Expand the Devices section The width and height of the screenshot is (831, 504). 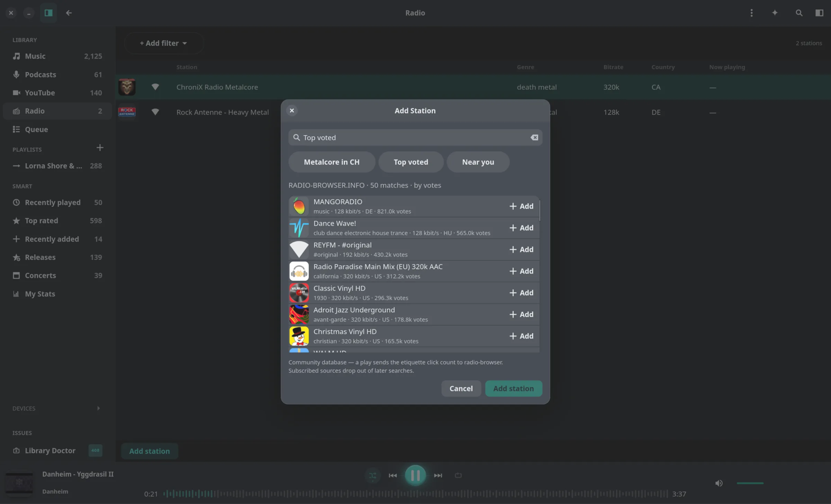99,408
